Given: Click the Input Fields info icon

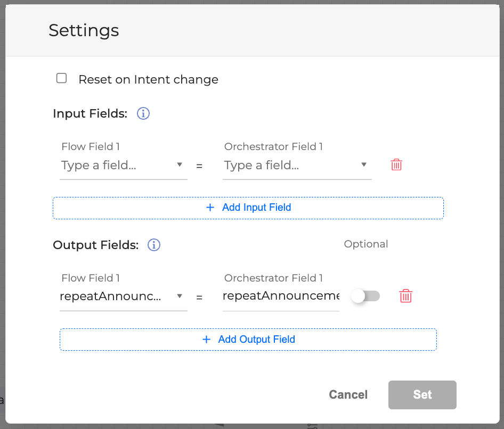Looking at the screenshot, I should [143, 113].
